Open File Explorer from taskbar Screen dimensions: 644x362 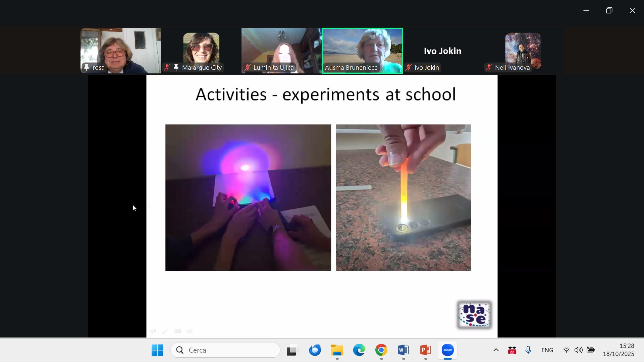(x=337, y=350)
